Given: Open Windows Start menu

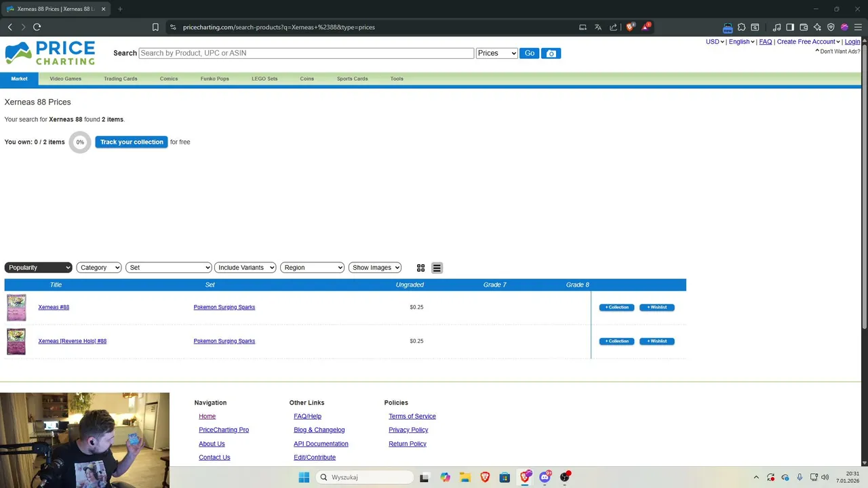Looking at the screenshot, I should 304,477.
